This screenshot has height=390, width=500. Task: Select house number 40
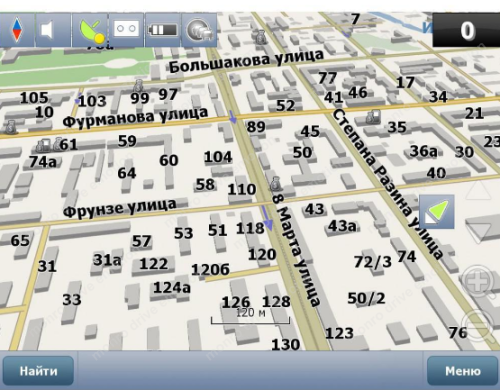(436, 173)
